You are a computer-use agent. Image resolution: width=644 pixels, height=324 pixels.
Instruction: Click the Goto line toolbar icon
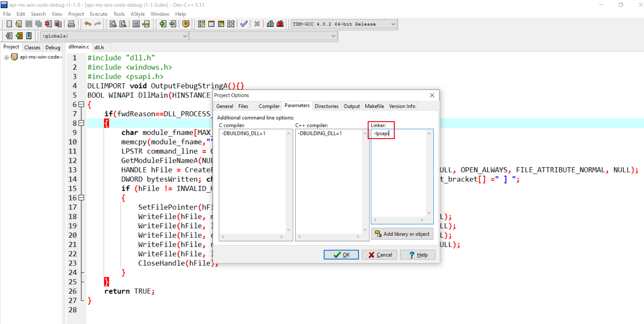point(146,24)
